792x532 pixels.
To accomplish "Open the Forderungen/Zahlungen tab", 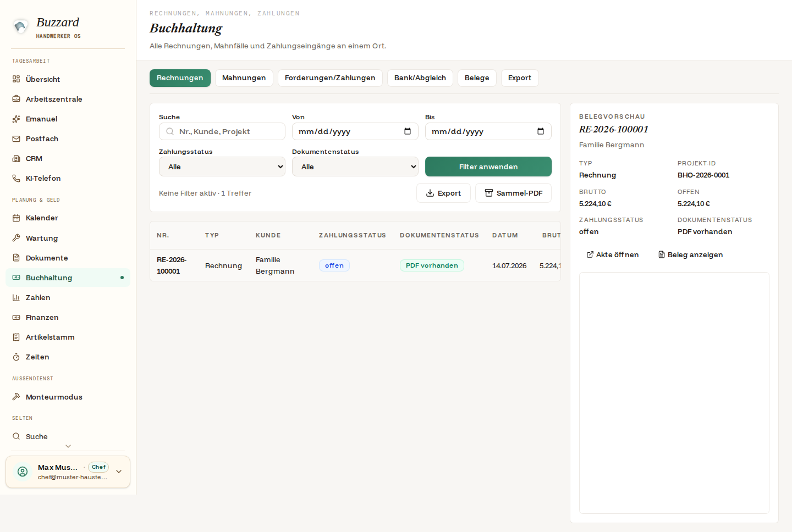I will tap(330, 78).
